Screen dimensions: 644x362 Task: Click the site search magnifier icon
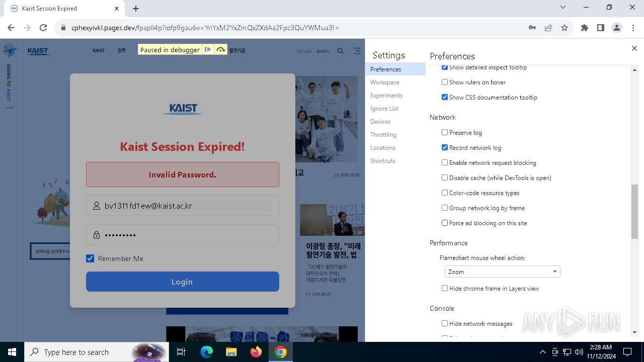point(341,51)
